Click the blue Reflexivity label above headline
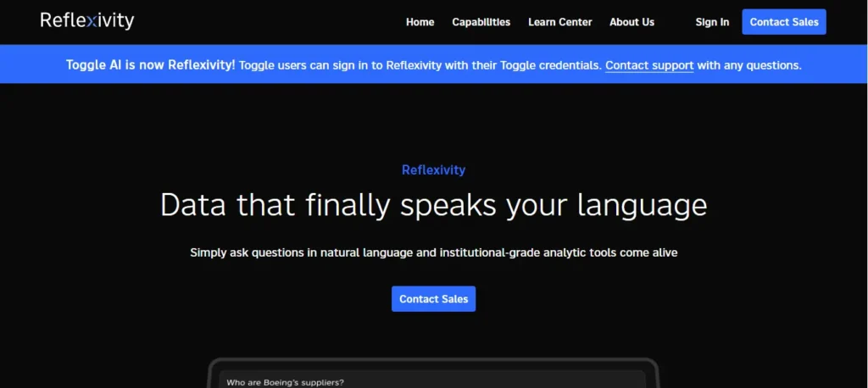 point(433,170)
